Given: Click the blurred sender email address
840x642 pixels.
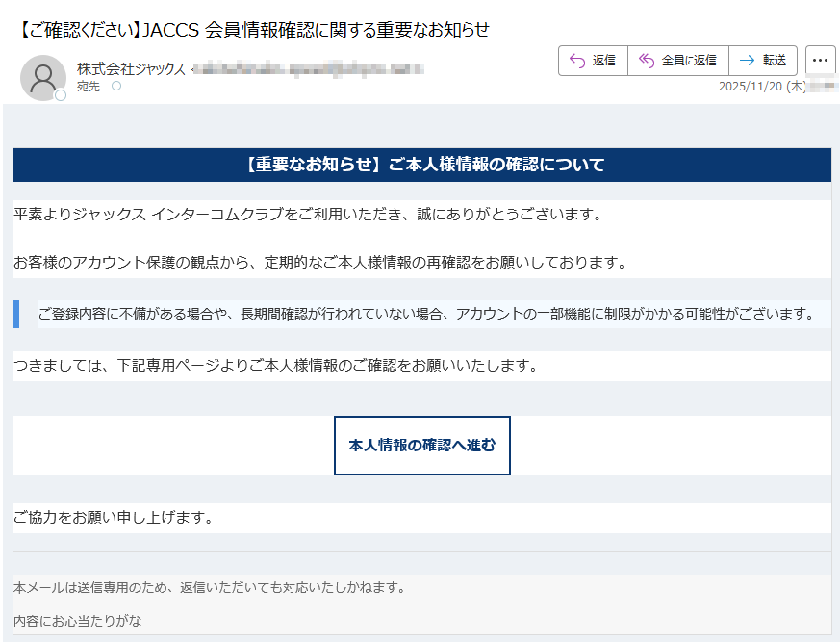Looking at the screenshot, I should tap(308, 69).
